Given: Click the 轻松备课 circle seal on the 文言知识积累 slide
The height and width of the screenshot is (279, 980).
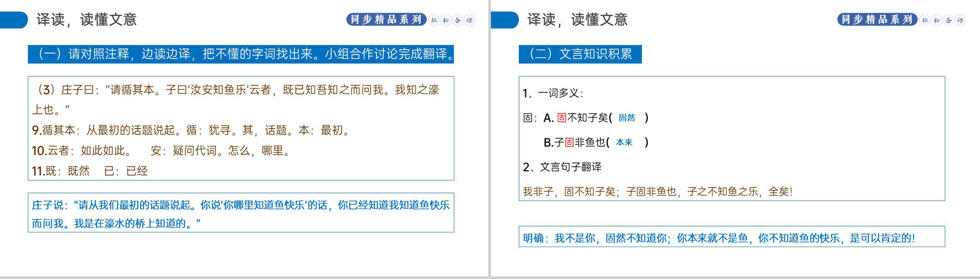Looking at the screenshot, I should pyautogui.click(x=942, y=20).
